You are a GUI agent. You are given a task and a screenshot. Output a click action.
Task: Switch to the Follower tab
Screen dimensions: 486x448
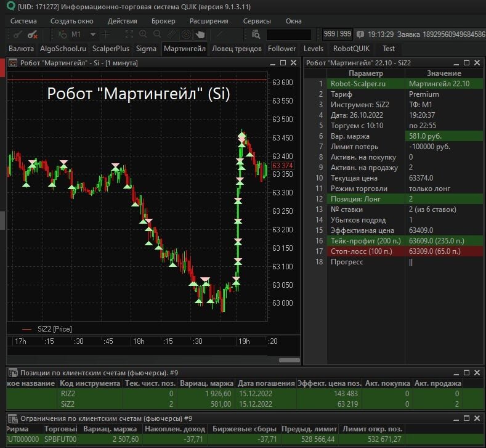(281, 49)
